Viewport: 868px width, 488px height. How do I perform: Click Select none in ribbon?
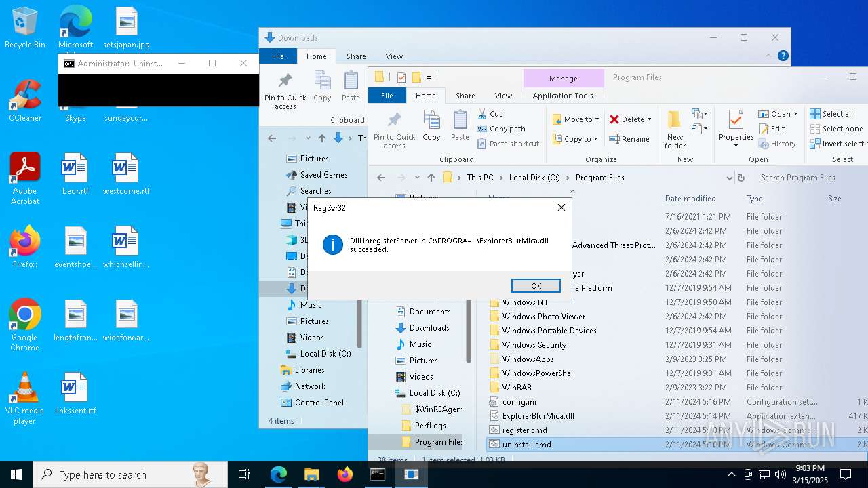[x=836, y=129]
